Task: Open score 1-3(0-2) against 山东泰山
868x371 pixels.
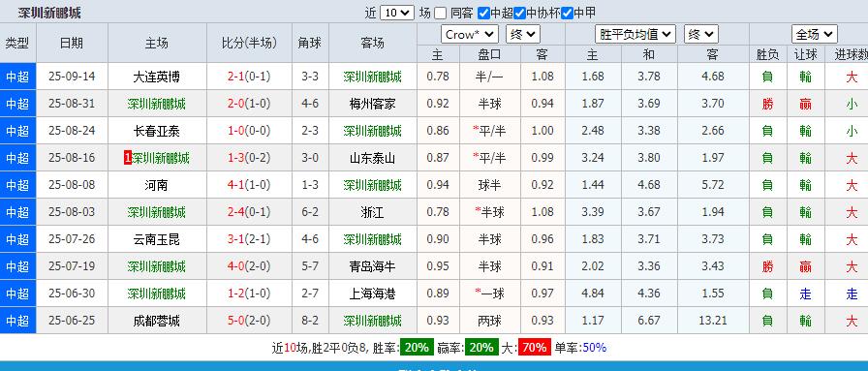Action: pyautogui.click(x=249, y=158)
